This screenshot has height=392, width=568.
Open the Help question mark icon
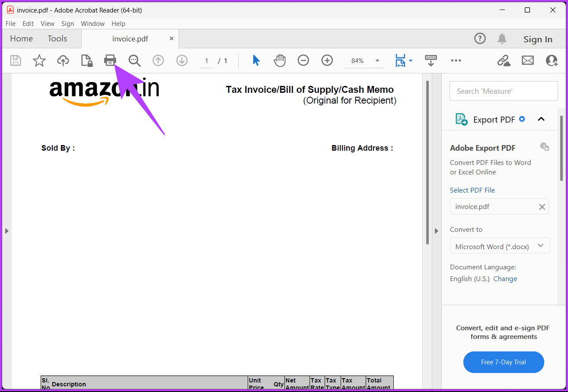tap(480, 38)
